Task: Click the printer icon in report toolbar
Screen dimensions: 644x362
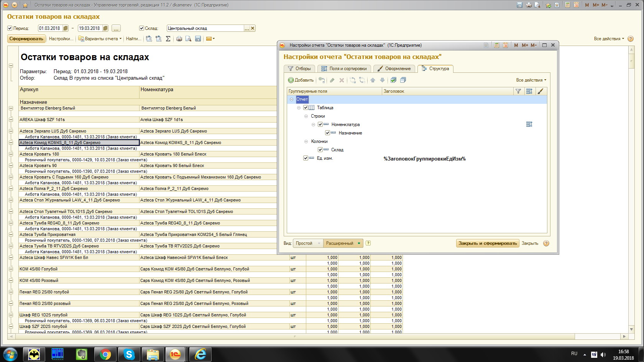Action: pos(179,39)
